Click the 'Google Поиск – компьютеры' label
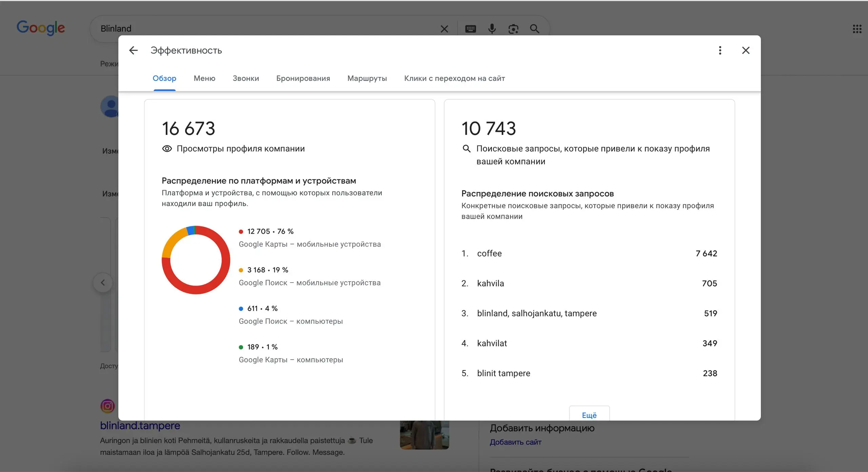The width and height of the screenshot is (868, 472). [291, 321]
